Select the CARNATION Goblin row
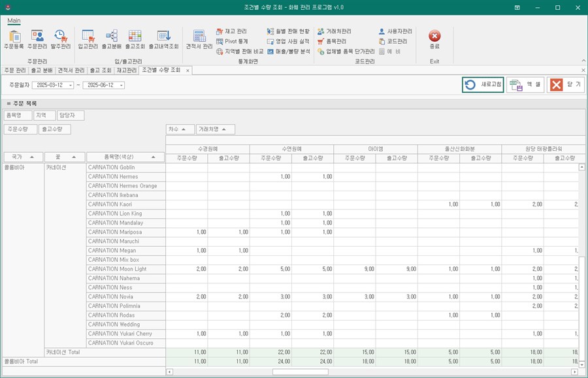The width and height of the screenshot is (588, 378). click(x=125, y=168)
